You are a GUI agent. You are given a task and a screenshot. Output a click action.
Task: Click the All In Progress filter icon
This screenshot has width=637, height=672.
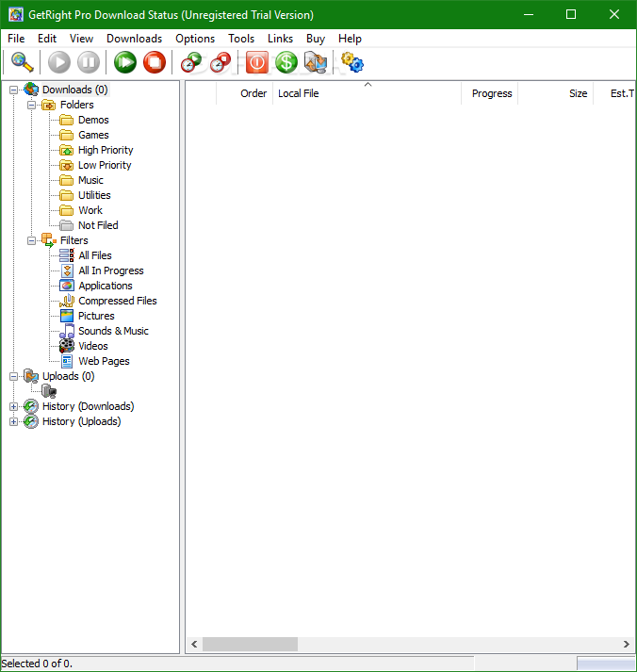pyautogui.click(x=67, y=270)
